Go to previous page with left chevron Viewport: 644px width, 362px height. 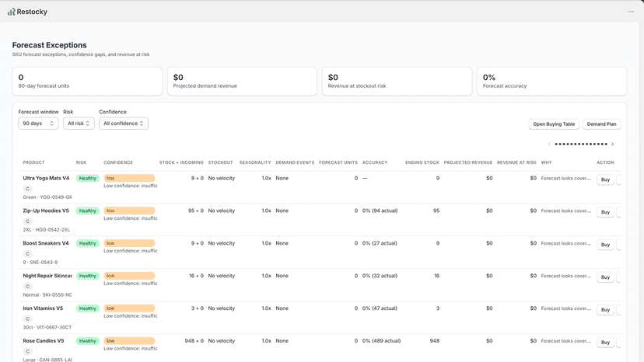pos(549,144)
